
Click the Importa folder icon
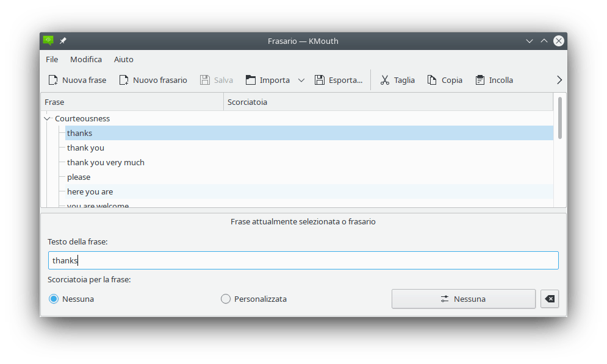click(x=251, y=80)
